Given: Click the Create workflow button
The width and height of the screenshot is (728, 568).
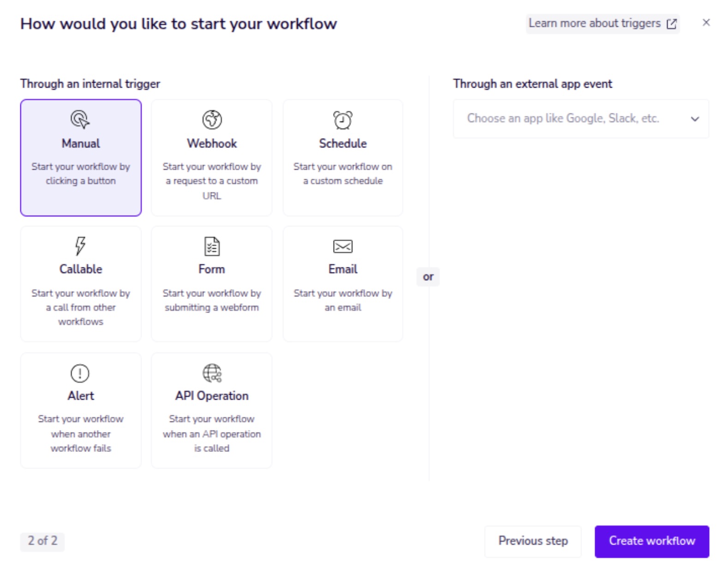Looking at the screenshot, I should pyautogui.click(x=651, y=541).
